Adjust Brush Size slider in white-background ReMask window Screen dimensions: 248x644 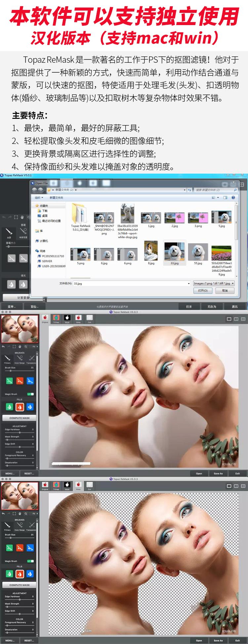point(19,371)
